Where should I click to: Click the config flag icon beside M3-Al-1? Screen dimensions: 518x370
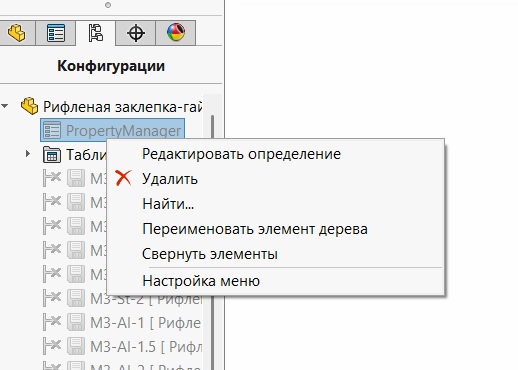point(52,322)
